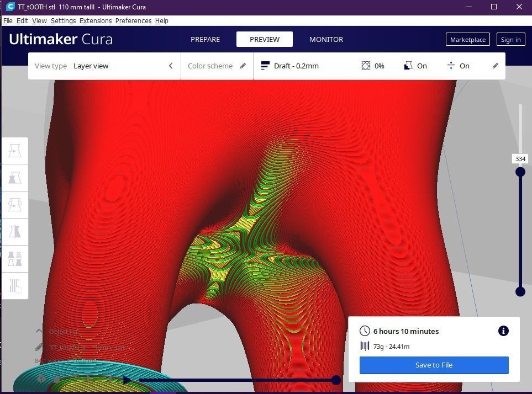Image resolution: width=532 pixels, height=394 pixels.
Task: Click the 6 hours 10 minutes estimate
Action: pyautogui.click(x=406, y=331)
